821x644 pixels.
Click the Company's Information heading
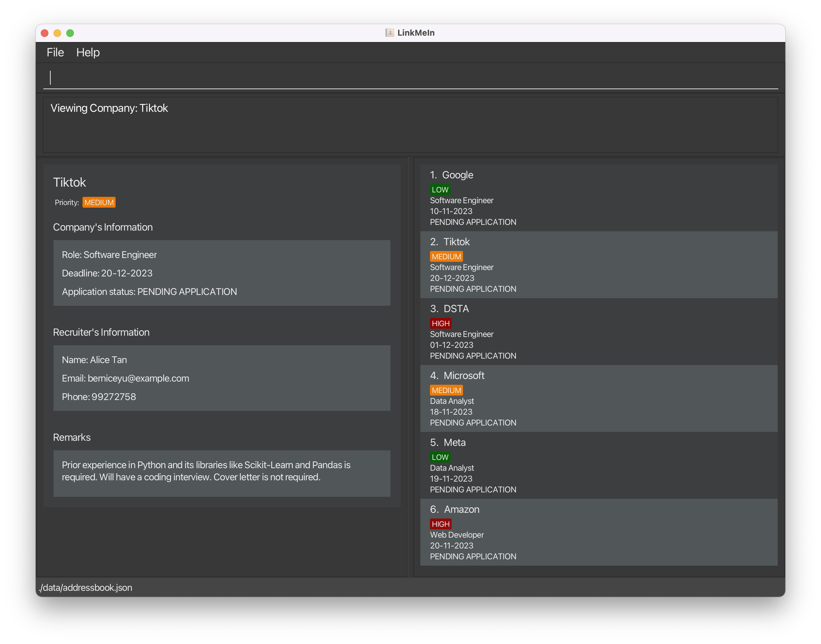pos(103,227)
